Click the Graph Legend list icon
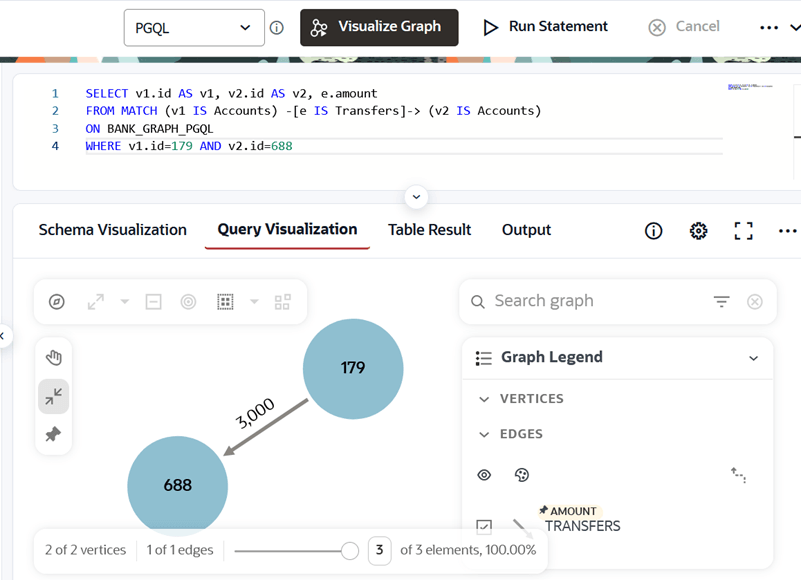Image resolution: width=801 pixels, height=580 pixels. (483, 358)
